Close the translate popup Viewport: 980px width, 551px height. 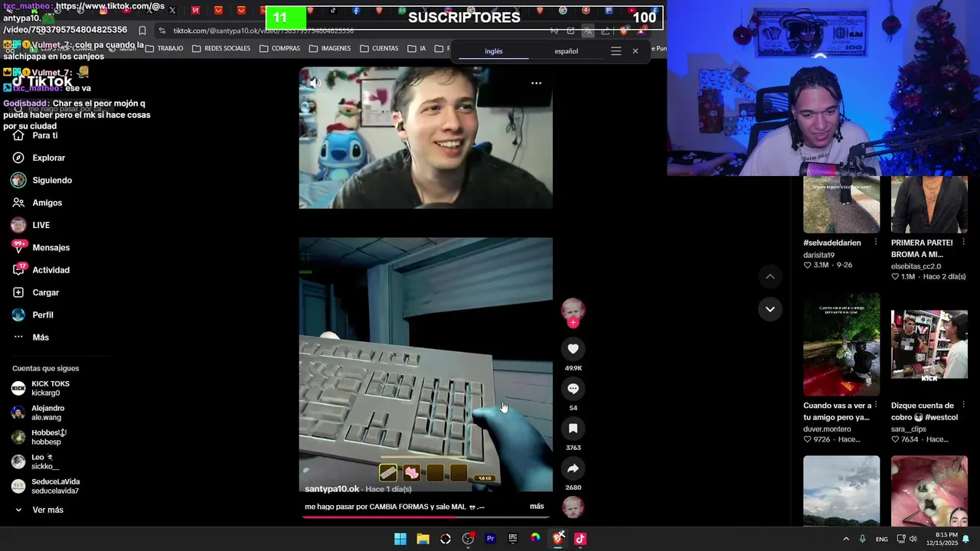pos(635,51)
